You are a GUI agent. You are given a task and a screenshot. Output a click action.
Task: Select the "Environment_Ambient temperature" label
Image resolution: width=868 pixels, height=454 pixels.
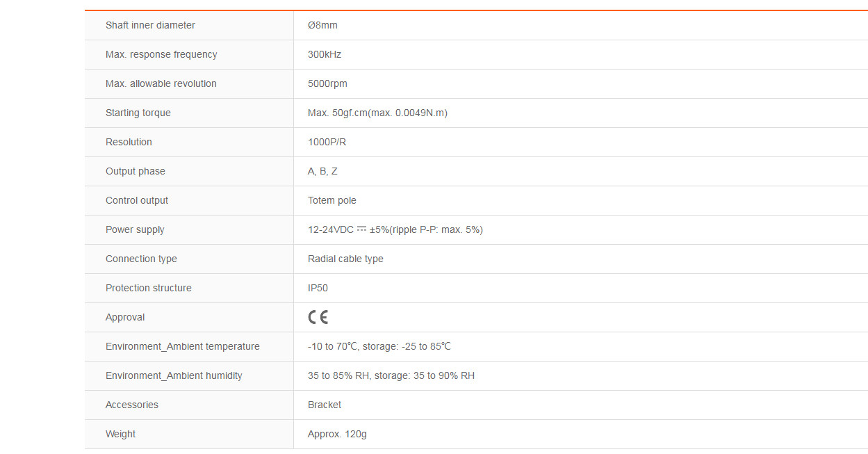coord(183,346)
